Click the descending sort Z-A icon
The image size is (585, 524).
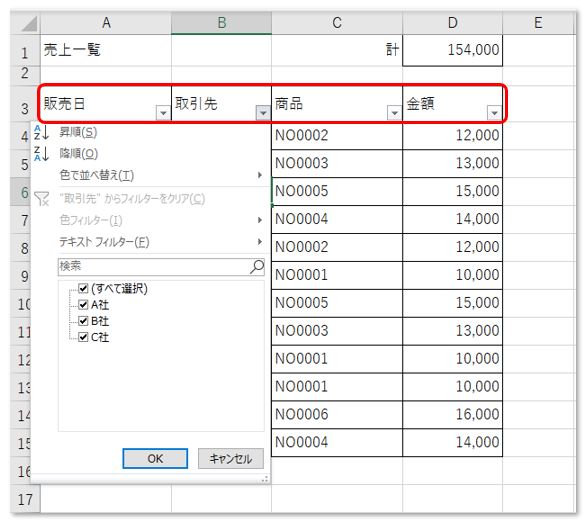click(x=41, y=154)
